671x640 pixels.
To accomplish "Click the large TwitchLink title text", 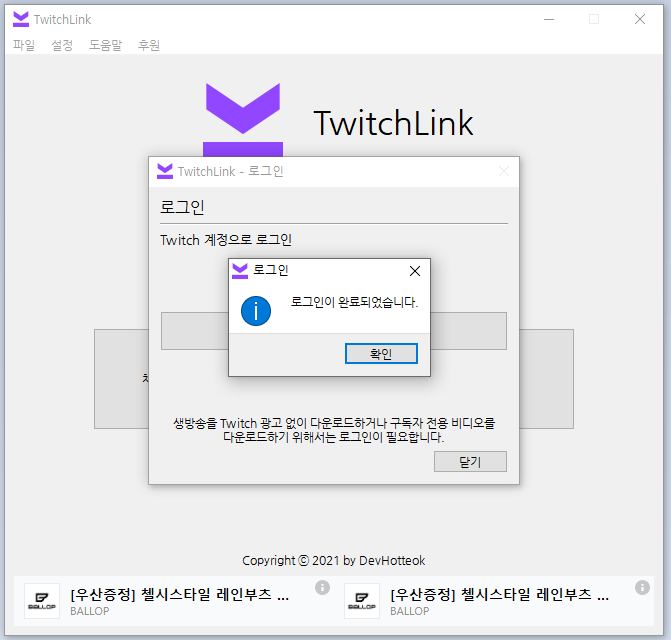I will pos(394,123).
